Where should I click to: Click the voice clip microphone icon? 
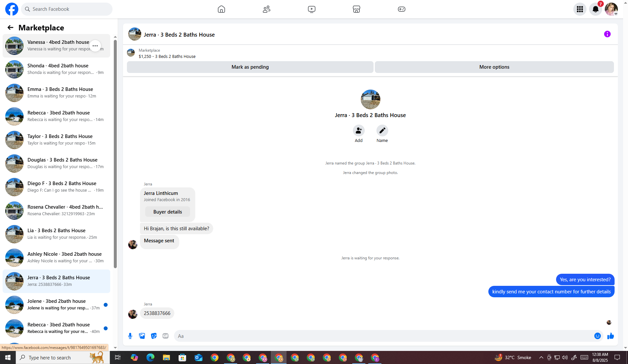(x=130, y=336)
